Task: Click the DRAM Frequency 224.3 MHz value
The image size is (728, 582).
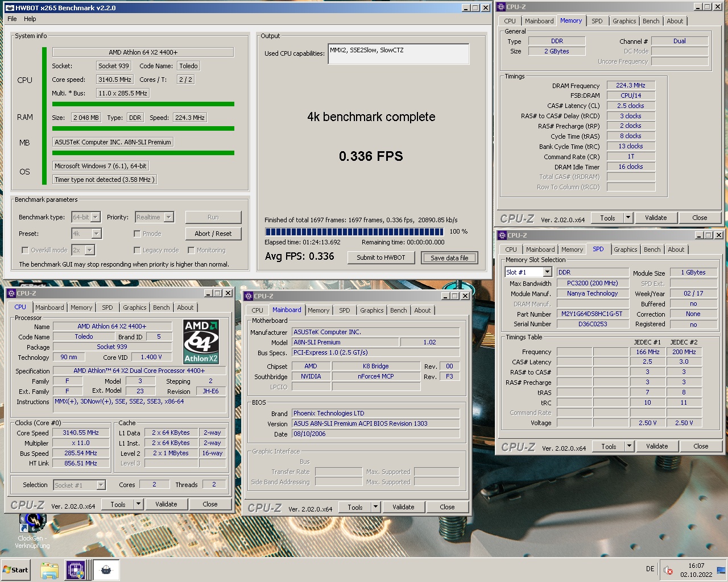Action: pos(630,85)
